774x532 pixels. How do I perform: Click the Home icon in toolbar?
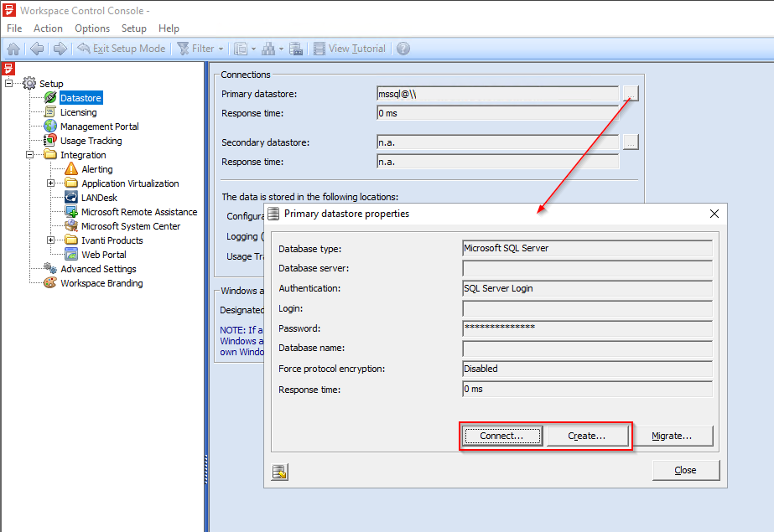(x=13, y=48)
